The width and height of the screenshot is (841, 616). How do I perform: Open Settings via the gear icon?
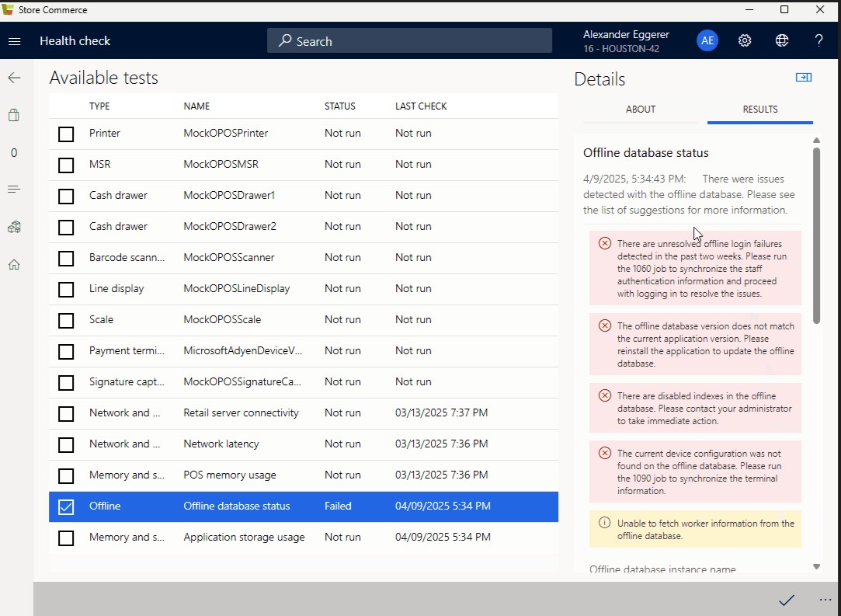744,40
